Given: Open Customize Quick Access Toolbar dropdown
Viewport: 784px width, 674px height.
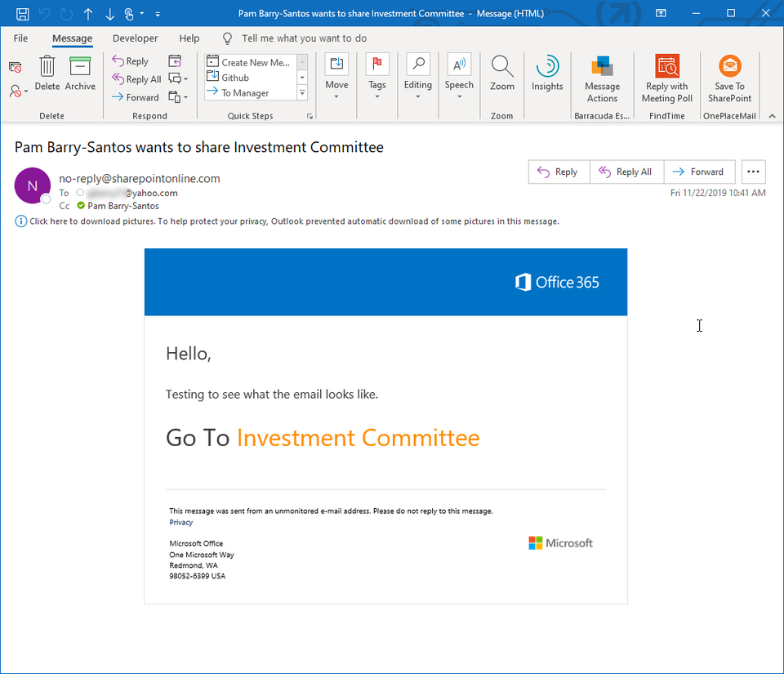Looking at the screenshot, I should pos(158,14).
